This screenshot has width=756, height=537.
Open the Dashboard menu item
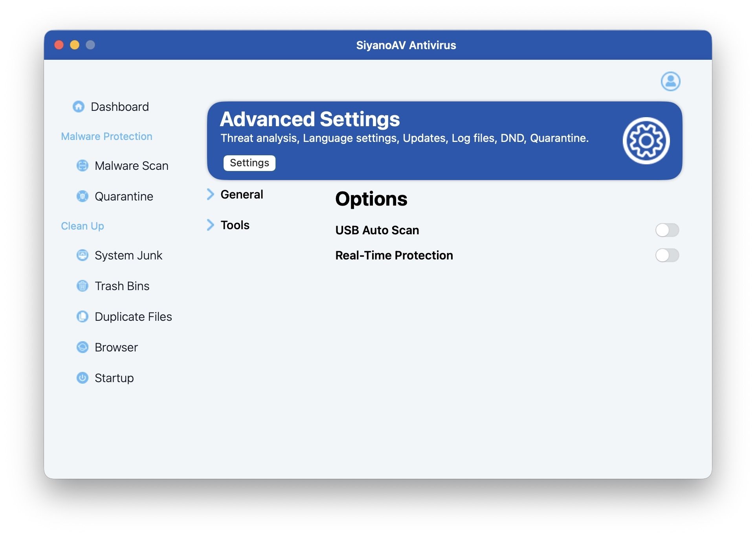coord(119,107)
